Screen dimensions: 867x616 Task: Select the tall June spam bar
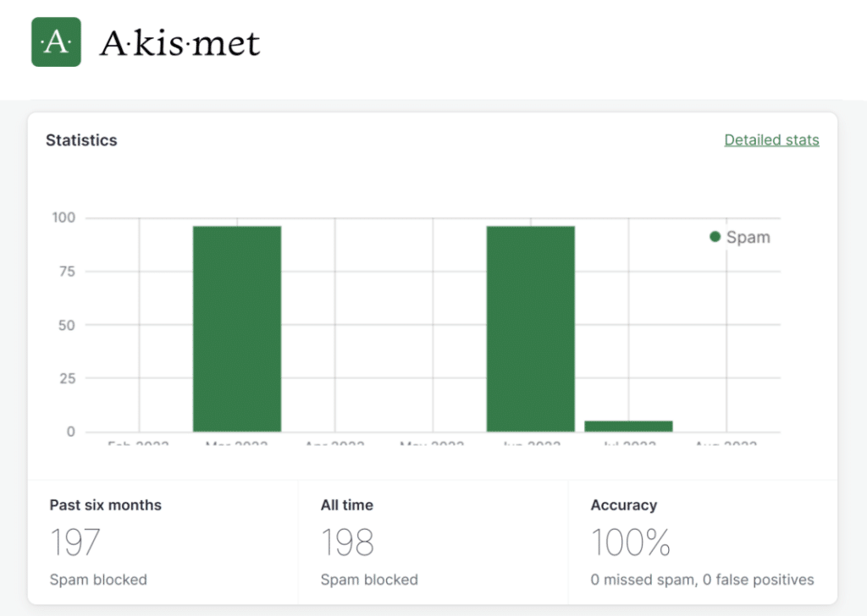pyautogui.click(x=530, y=328)
